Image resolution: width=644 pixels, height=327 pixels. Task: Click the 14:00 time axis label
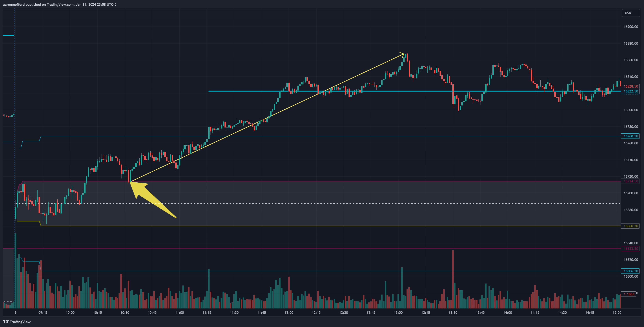[x=508, y=312]
